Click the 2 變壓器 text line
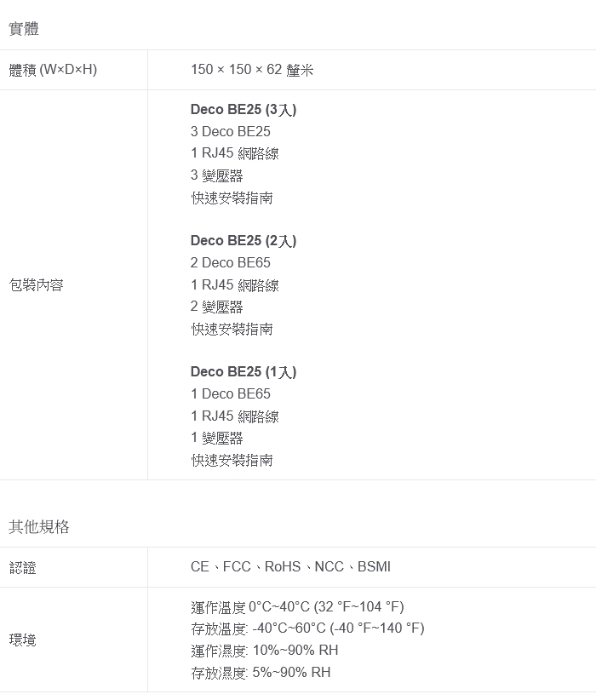Image resolution: width=596 pixels, height=700 pixels. tap(217, 307)
